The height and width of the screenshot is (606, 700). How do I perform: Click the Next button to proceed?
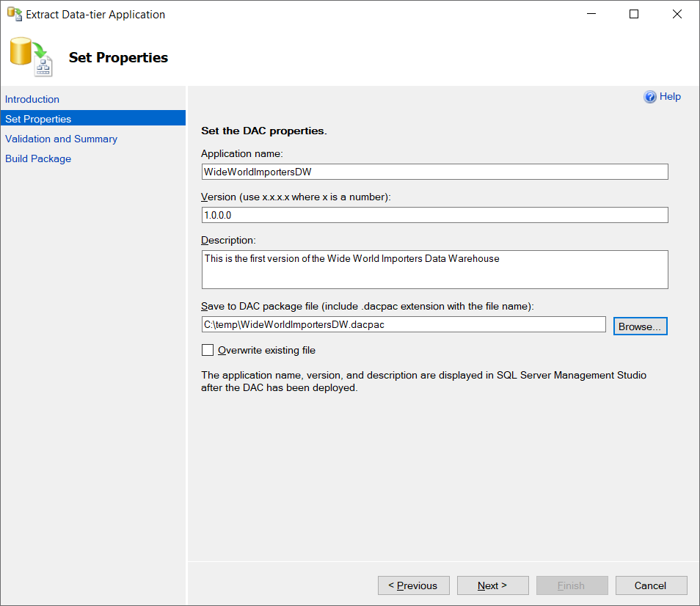[492, 585]
